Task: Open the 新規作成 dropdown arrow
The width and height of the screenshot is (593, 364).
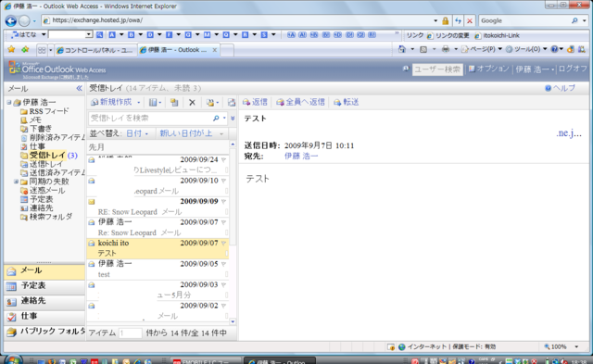Action: coord(138,103)
